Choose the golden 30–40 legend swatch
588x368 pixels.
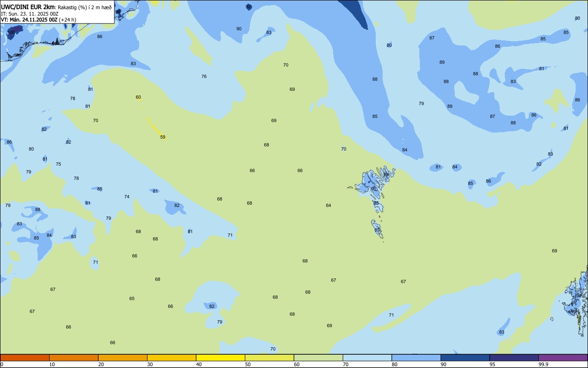click(171, 357)
